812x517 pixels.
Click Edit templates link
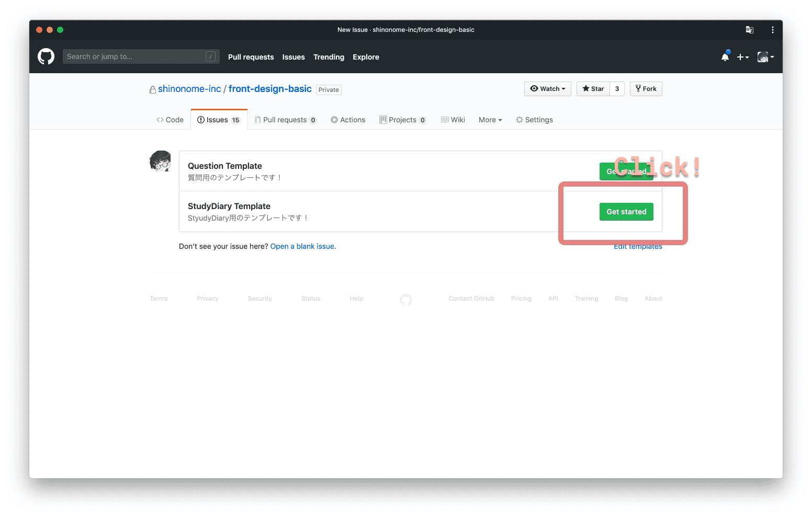coord(638,246)
